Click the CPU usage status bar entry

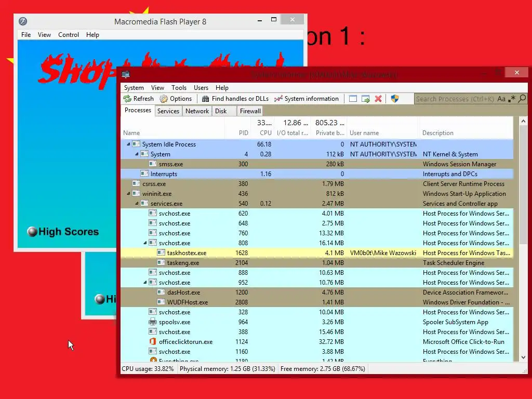[x=148, y=369]
